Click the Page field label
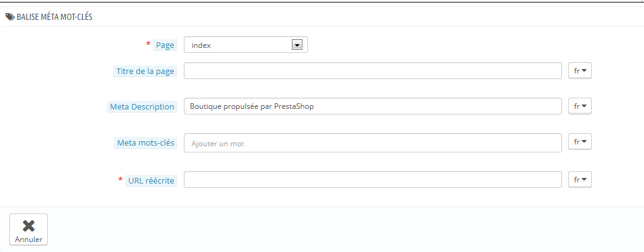The width and height of the screenshot is (644, 252). coord(165,45)
